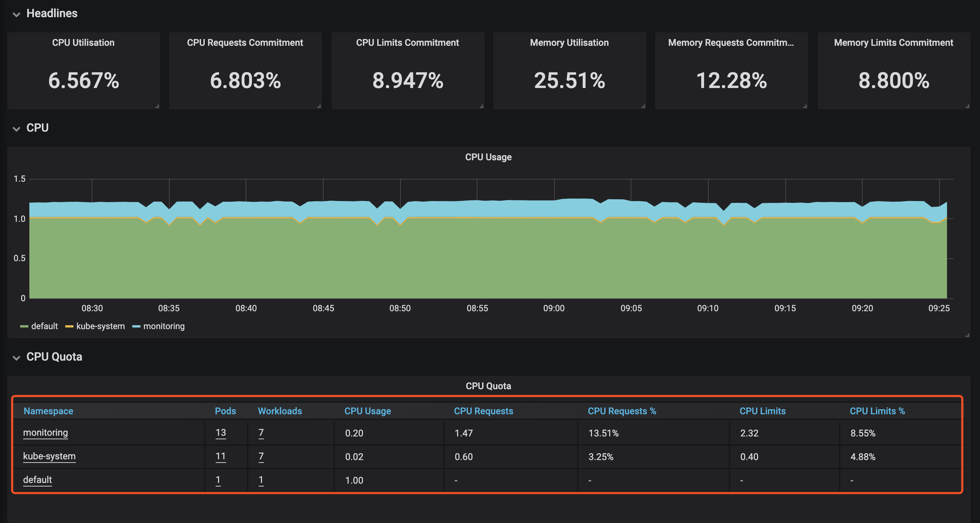Click the 0.20 CPU Usage cell

click(354, 433)
